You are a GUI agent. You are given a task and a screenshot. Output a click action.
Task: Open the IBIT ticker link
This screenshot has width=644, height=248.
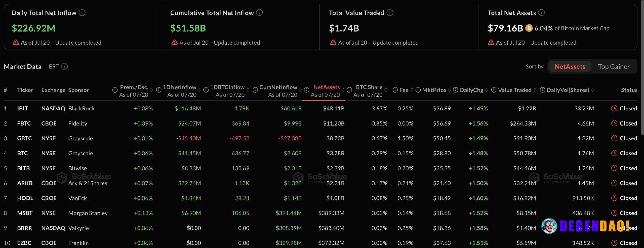click(x=22, y=108)
